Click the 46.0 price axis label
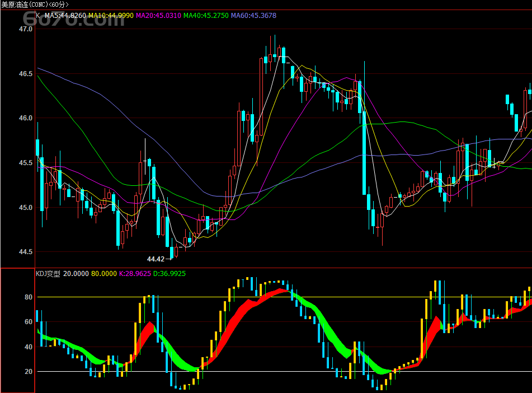The height and width of the screenshot is (393, 532). (x=26, y=118)
